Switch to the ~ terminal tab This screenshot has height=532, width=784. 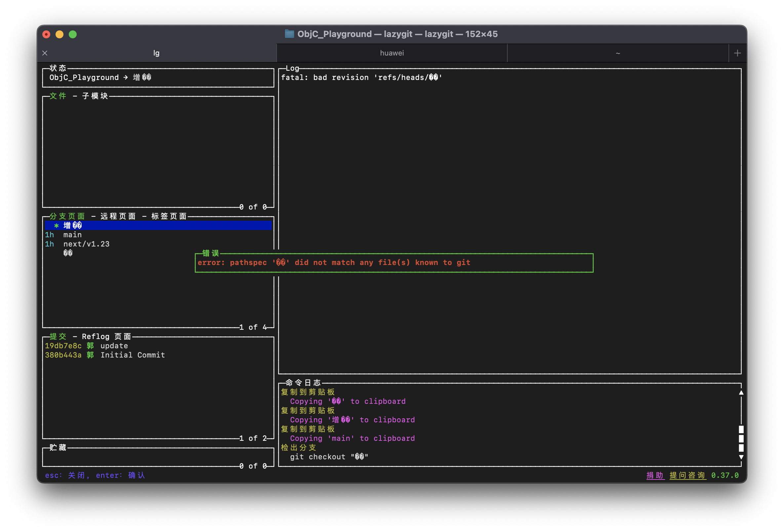pyautogui.click(x=618, y=53)
